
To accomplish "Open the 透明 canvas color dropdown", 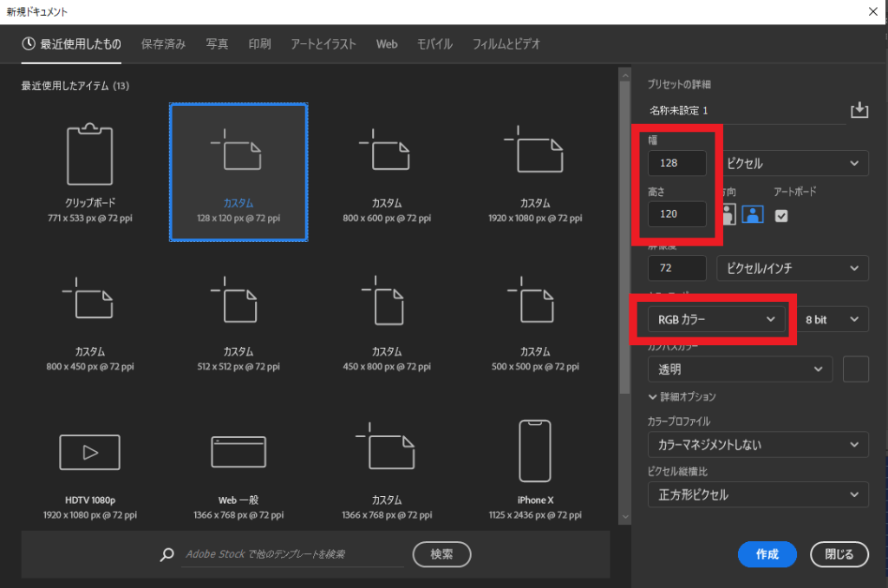I will (x=740, y=369).
